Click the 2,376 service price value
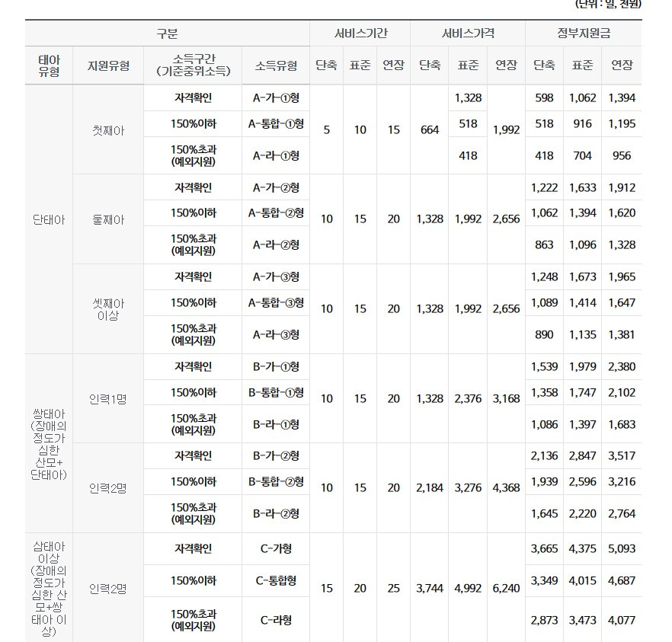Image resolution: width=672 pixels, height=642 pixels. click(468, 399)
